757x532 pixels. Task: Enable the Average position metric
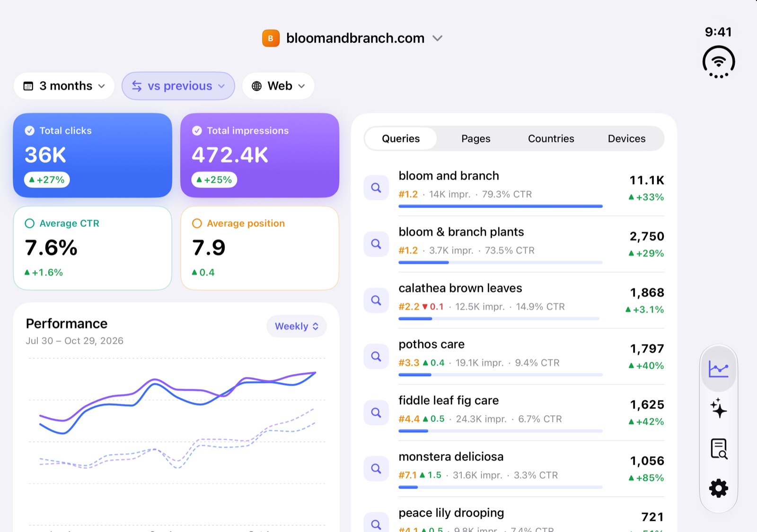point(260,248)
